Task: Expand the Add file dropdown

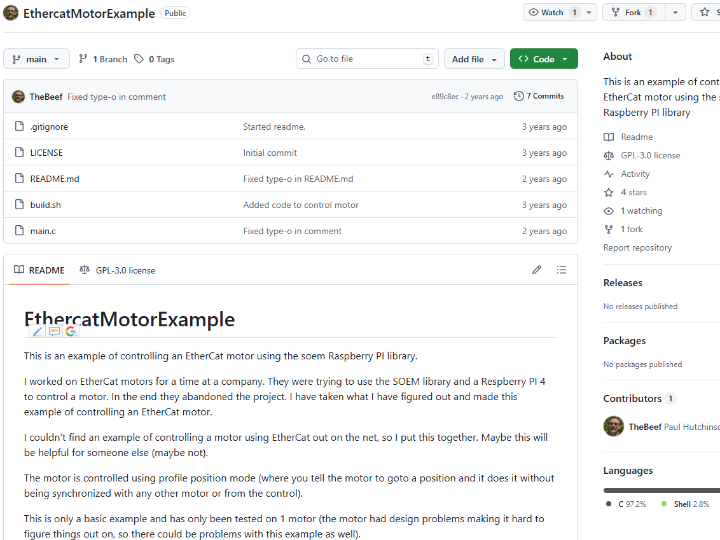Action: [x=473, y=59]
